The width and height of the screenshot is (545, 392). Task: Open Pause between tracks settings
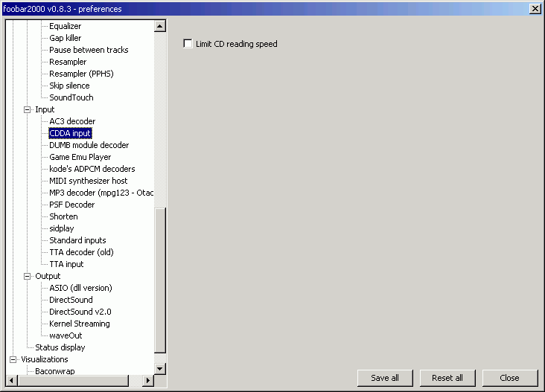tap(89, 50)
